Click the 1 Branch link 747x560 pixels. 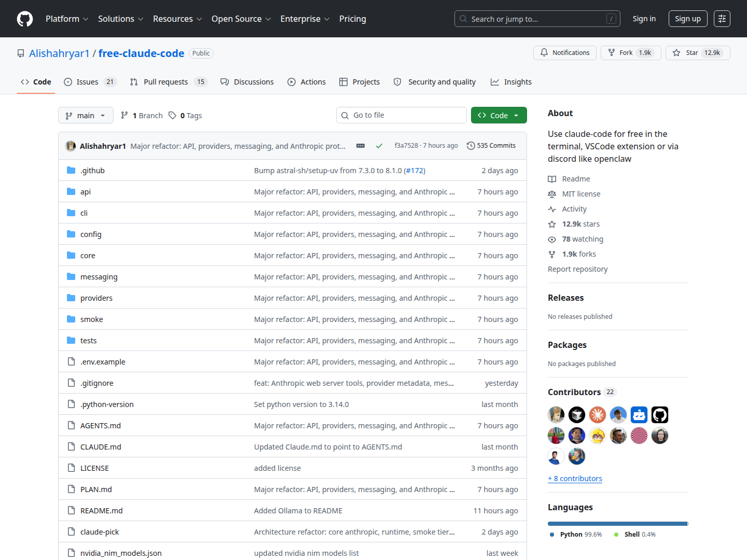point(142,116)
